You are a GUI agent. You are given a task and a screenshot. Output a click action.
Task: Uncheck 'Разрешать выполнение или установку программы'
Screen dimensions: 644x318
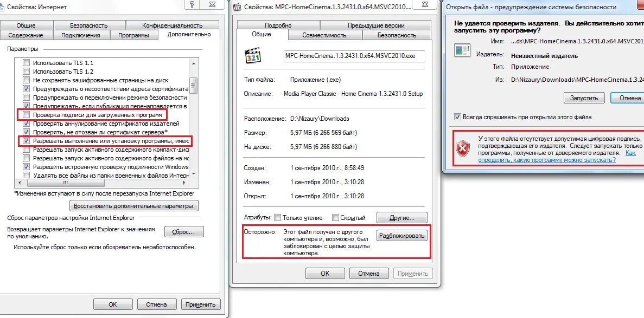point(26,141)
